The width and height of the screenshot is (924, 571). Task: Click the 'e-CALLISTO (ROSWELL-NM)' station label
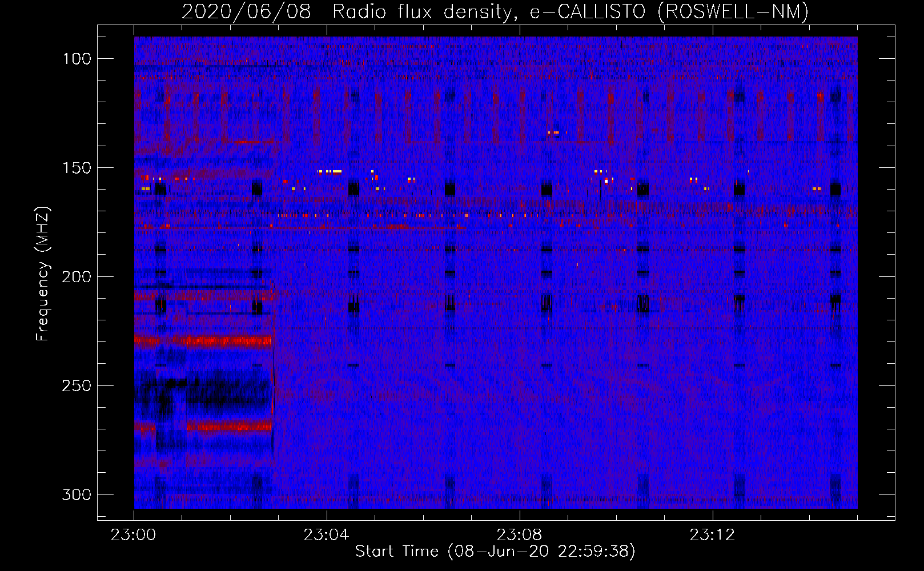pos(669,11)
